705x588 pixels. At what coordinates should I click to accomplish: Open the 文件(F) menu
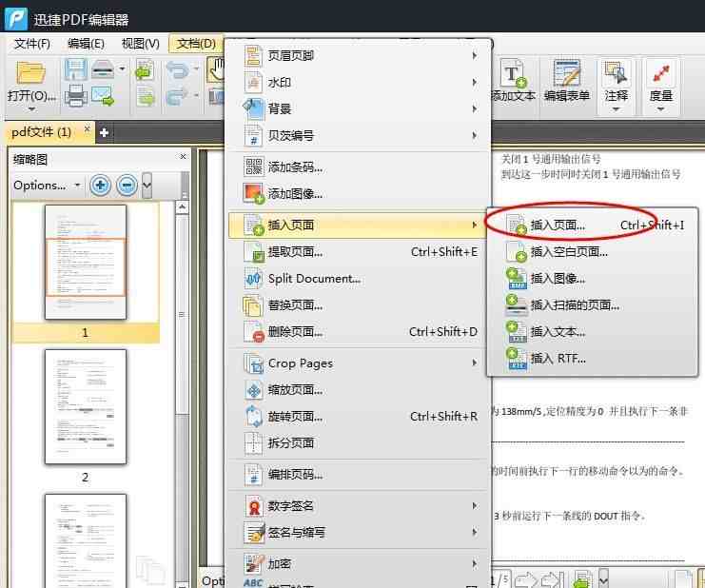point(32,44)
